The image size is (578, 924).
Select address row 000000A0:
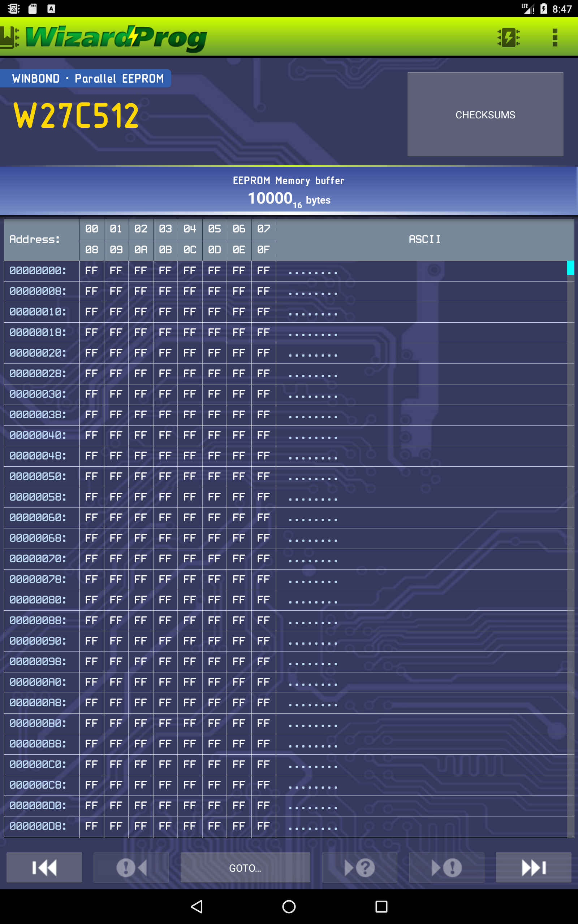pyautogui.click(x=38, y=682)
